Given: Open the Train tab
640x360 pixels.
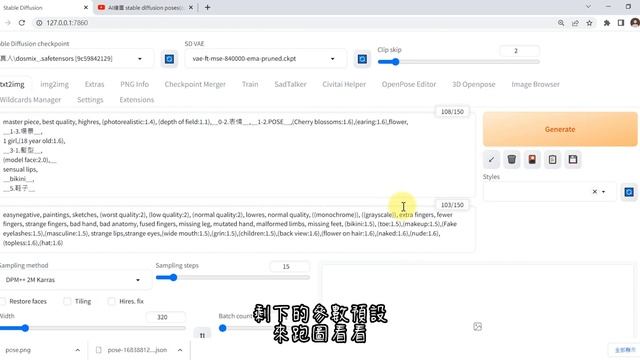Looking at the screenshot, I should [x=250, y=84].
